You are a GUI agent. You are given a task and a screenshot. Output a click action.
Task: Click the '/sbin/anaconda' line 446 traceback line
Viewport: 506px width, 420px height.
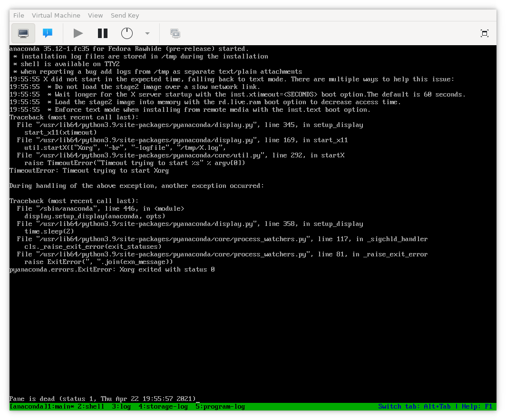coord(101,208)
